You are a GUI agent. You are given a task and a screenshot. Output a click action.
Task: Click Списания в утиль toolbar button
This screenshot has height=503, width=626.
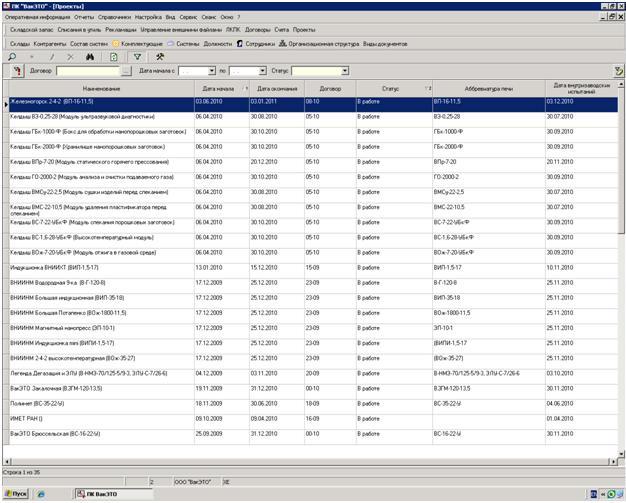coord(79,30)
